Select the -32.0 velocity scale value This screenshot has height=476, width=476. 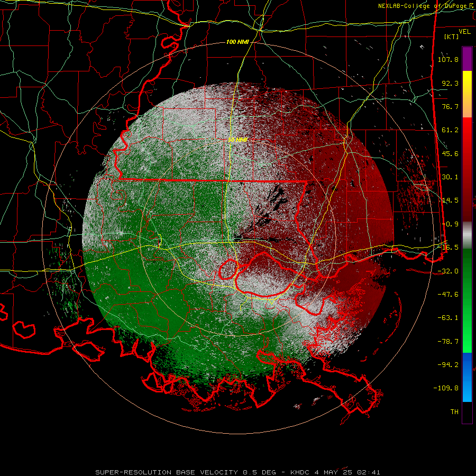(x=448, y=271)
